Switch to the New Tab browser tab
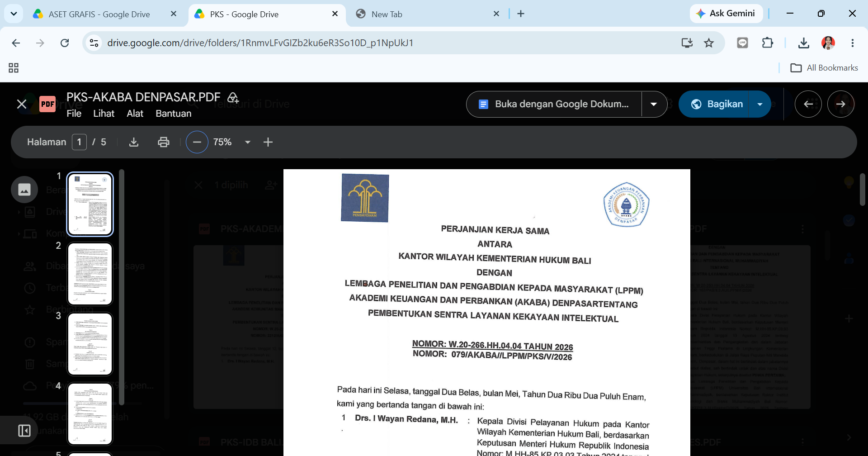 (387, 14)
